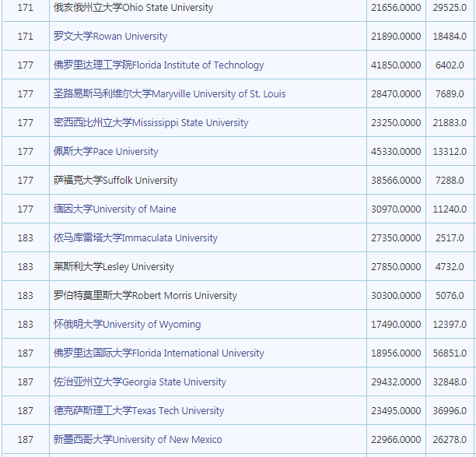Select enrollment value 7288.0
The image size is (476, 457).
[x=450, y=181]
